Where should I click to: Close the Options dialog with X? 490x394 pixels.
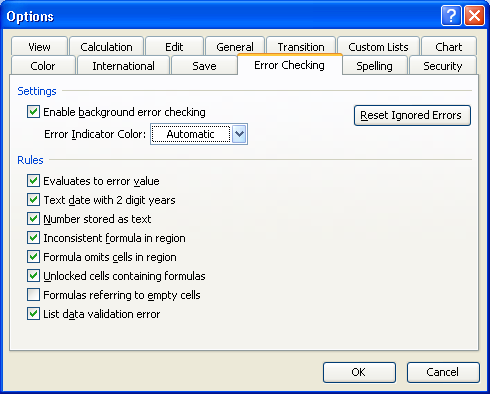pos(474,16)
